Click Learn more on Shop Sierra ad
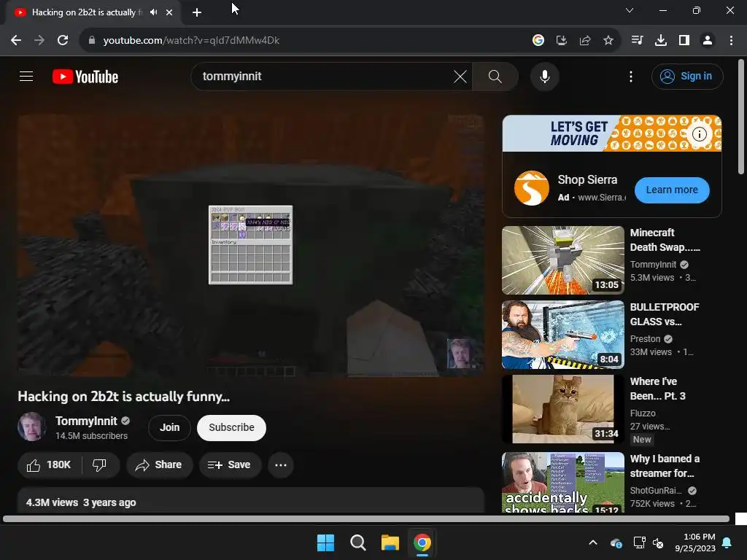This screenshot has height=560, width=747. click(x=672, y=190)
